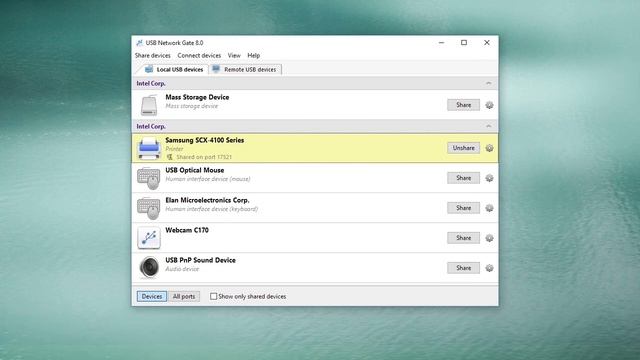Image resolution: width=640 pixels, height=360 pixels.
Task: Open settings gear for Mass Storage Device
Action: [x=489, y=105]
